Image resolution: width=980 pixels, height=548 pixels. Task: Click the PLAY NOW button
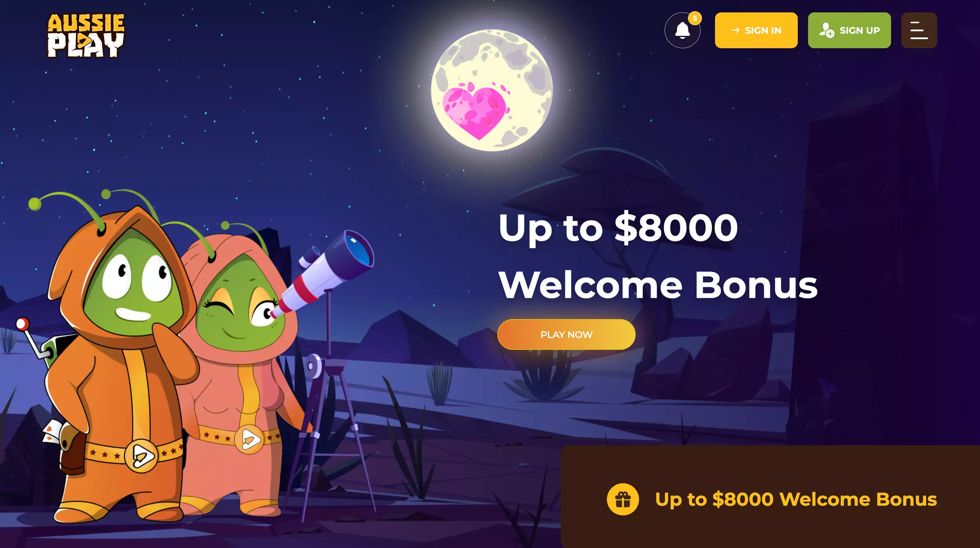pyautogui.click(x=566, y=334)
